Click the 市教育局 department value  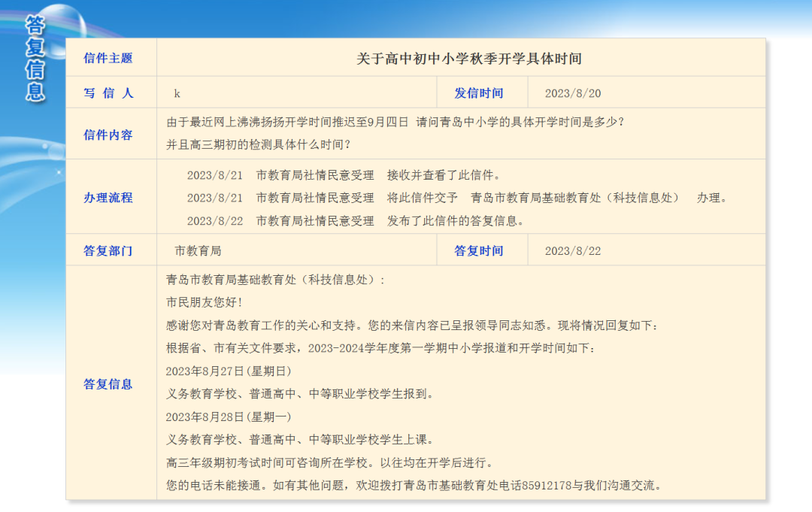point(198,251)
